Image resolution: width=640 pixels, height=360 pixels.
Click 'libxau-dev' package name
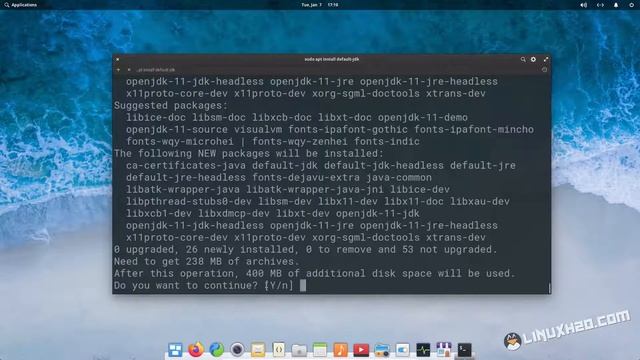pos(480,202)
